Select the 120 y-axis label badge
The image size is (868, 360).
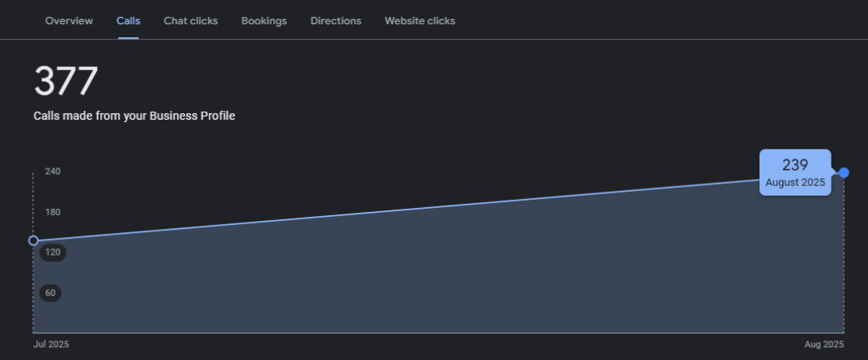point(53,252)
